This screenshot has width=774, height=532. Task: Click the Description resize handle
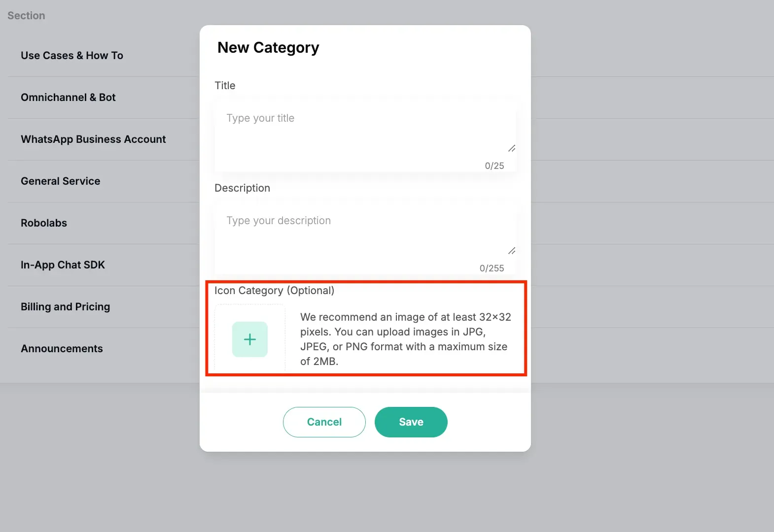click(512, 251)
